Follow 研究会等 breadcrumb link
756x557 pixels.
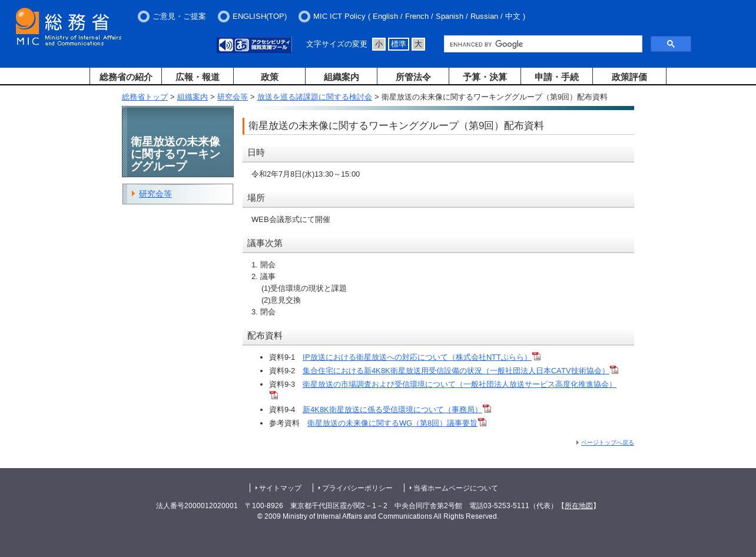pos(233,97)
